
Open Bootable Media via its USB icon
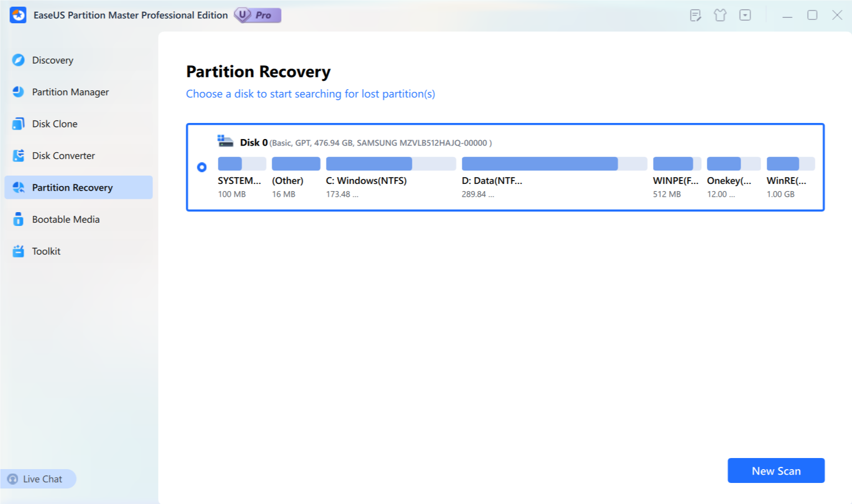[18, 219]
